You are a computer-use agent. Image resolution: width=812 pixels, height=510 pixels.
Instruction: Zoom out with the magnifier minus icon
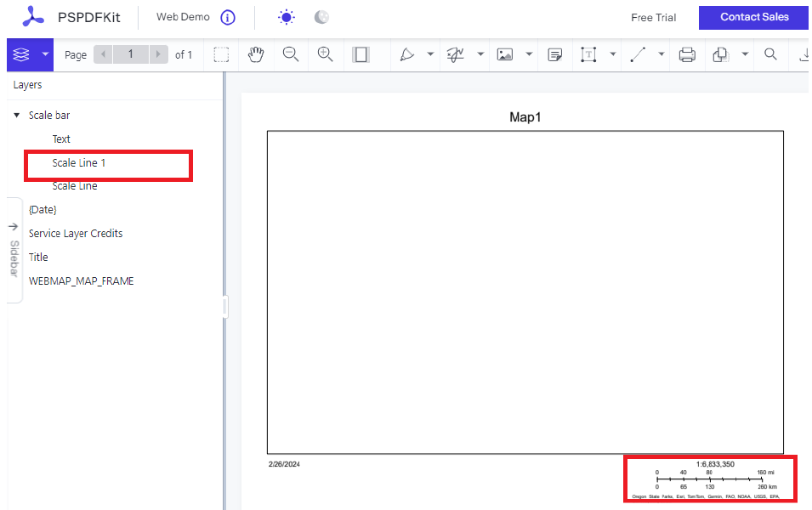tap(291, 54)
